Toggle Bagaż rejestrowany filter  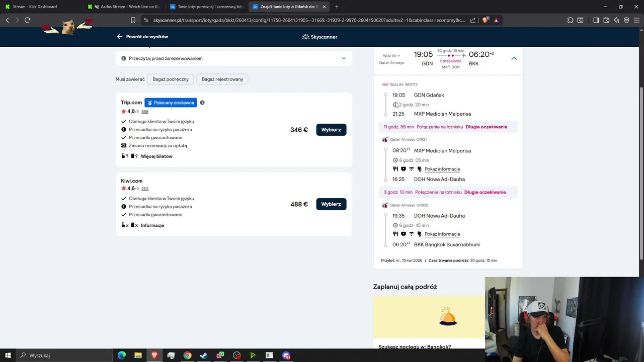[222, 79]
